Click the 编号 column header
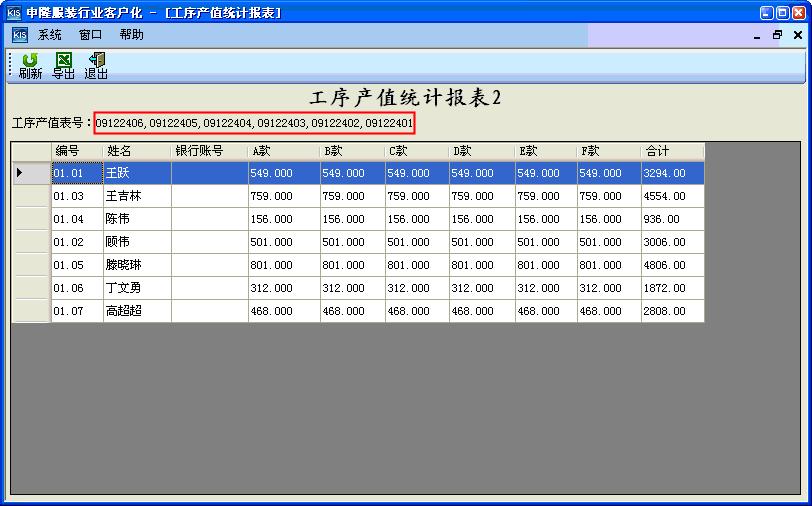 [77, 151]
